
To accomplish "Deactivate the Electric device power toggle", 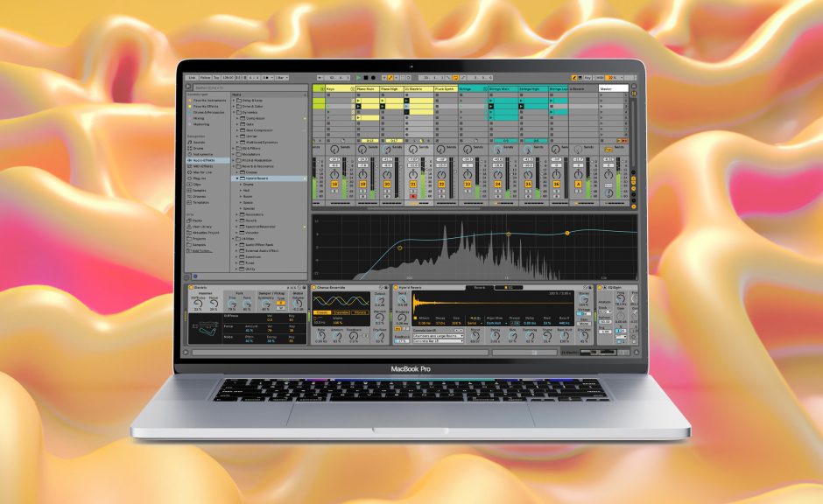I will click(188, 286).
